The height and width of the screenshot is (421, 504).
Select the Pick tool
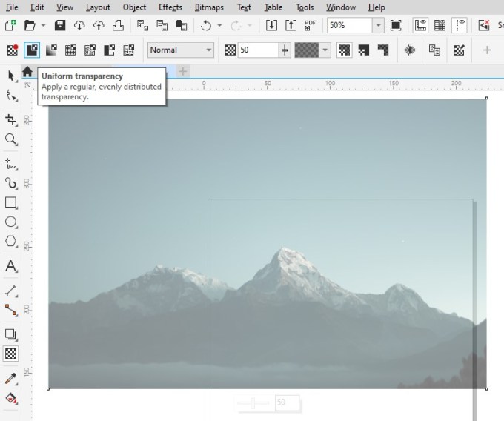pyautogui.click(x=11, y=76)
